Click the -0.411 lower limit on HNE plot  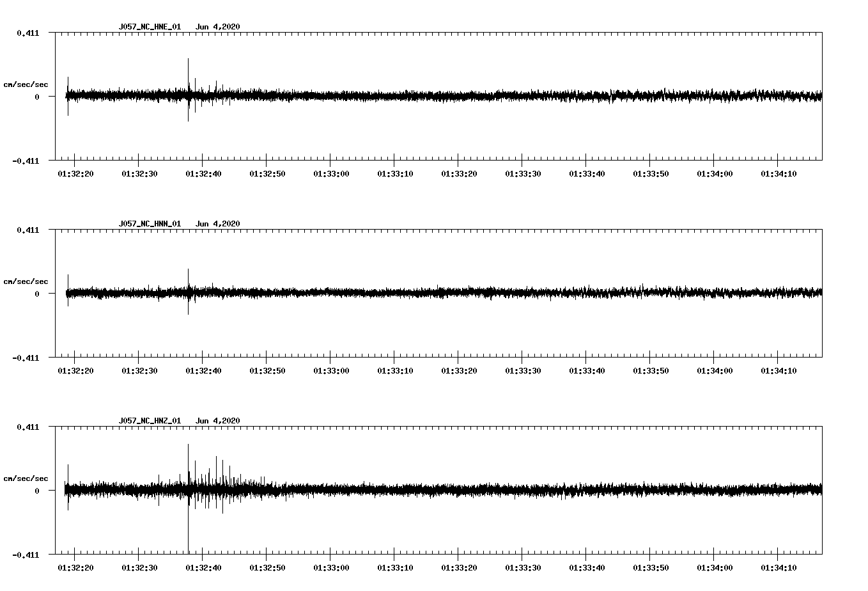tap(26, 161)
